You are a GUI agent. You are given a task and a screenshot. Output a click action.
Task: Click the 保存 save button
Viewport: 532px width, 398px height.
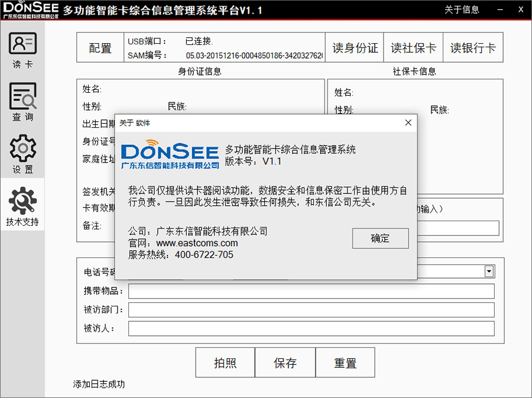click(x=286, y=362)
